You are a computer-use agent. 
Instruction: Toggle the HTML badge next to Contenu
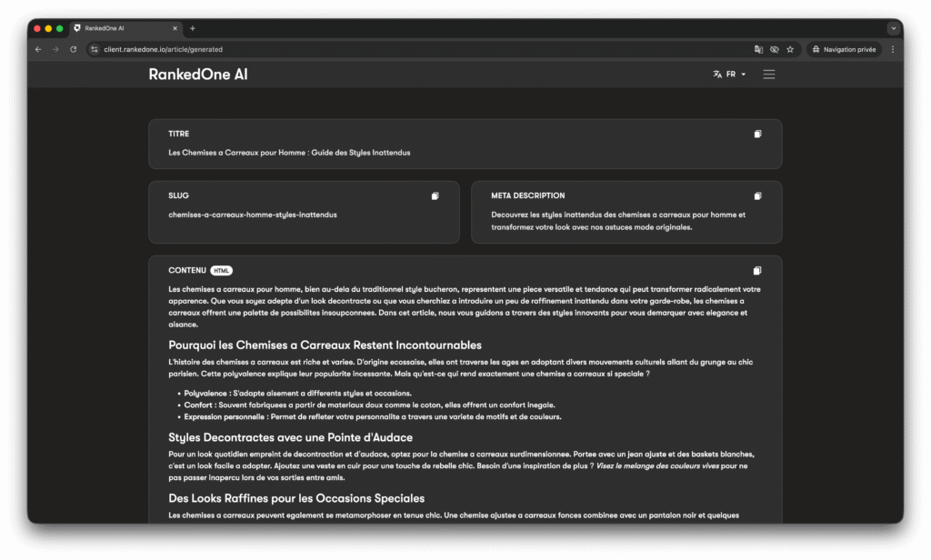tap(222, 270)
